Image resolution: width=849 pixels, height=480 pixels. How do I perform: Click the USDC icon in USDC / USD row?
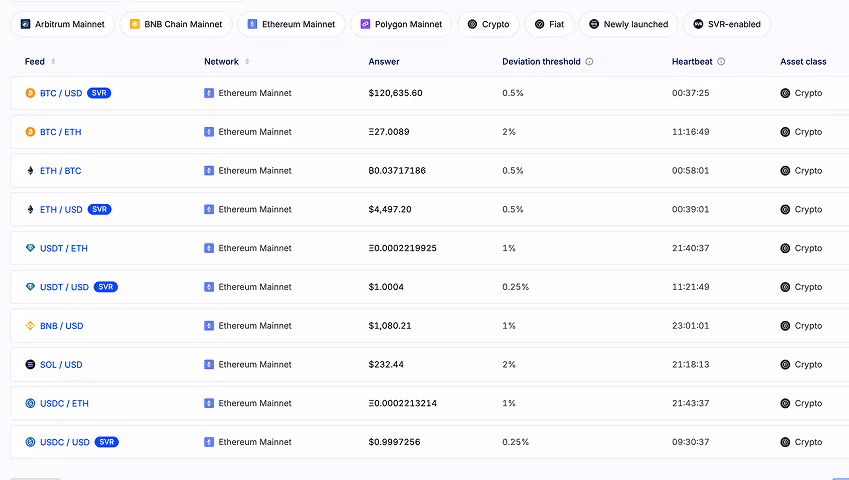(x=30, y=443)
